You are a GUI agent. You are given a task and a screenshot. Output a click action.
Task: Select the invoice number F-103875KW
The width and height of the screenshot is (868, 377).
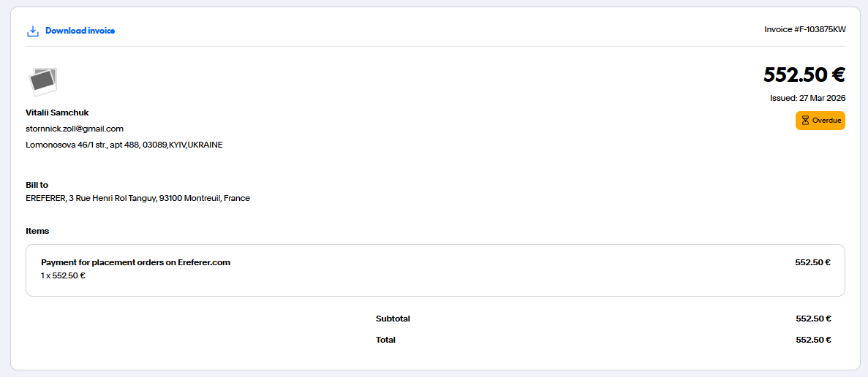pos(804,30)
